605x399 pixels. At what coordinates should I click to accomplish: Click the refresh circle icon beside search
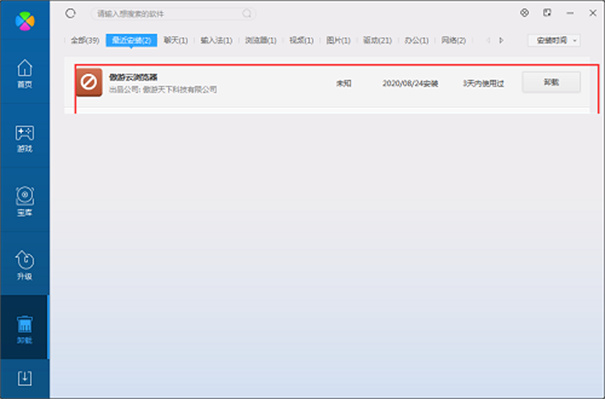(x=70, y=14)
